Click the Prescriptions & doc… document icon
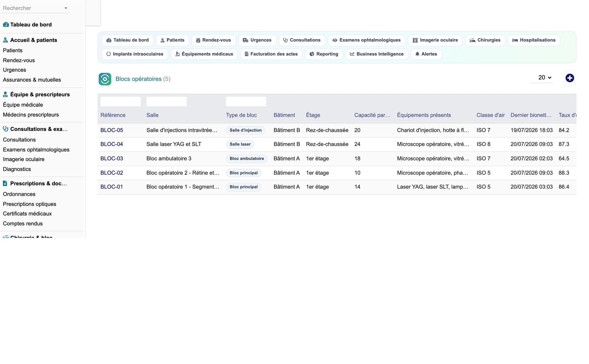Screen dimensions: 589x364 coord(5,184)
